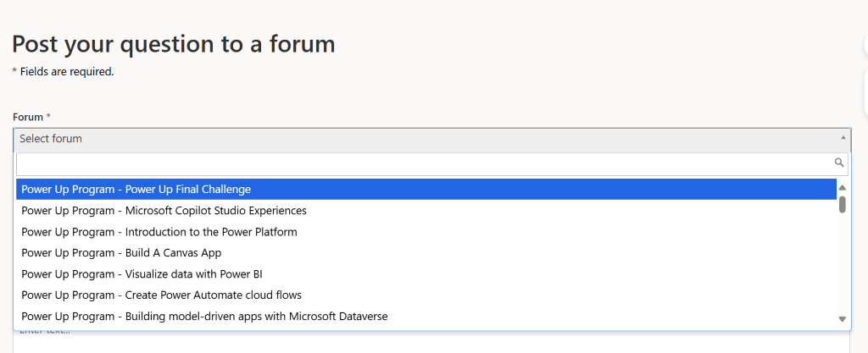
Task: Pick Introduction to the Power Platform forum
Action: coord(426,232)
